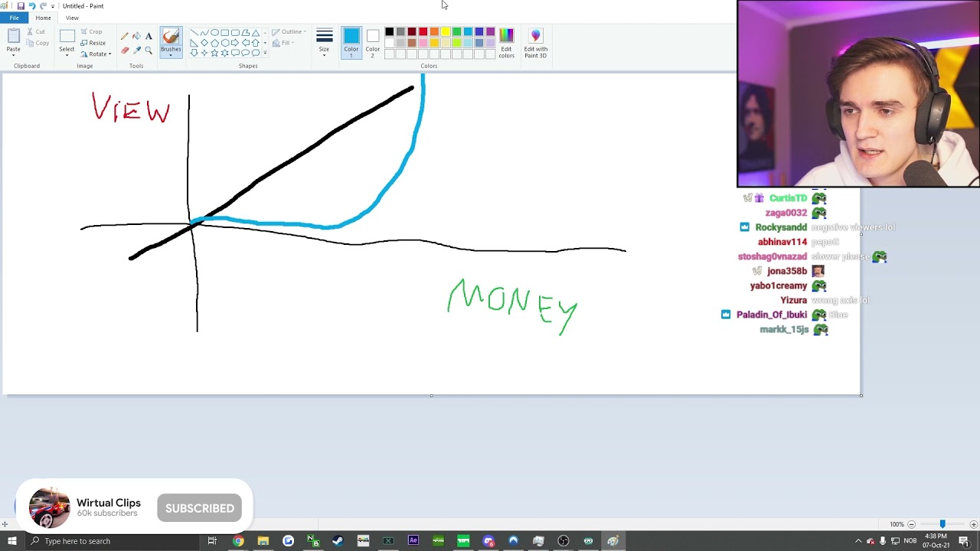Screen dimensions: 980x551
Task: Click the SUBSCRIBED button
Action: (x=200, y=508)
